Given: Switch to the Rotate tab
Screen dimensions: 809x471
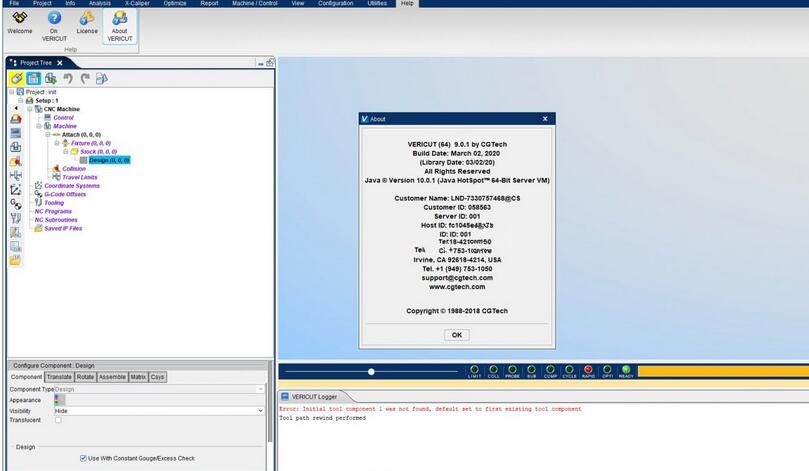Looking at the screenshot, I should 85,377.
